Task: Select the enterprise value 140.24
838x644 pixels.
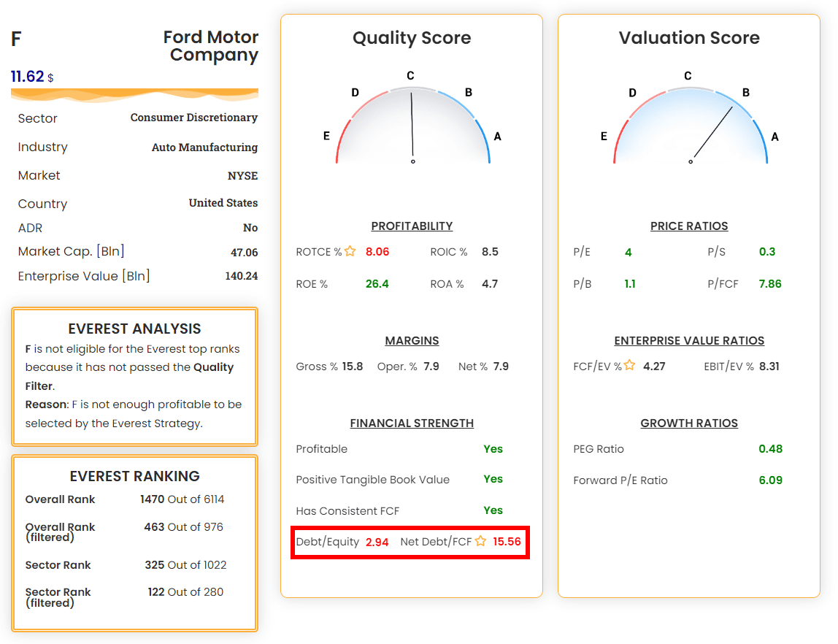Action: point(242,276)
